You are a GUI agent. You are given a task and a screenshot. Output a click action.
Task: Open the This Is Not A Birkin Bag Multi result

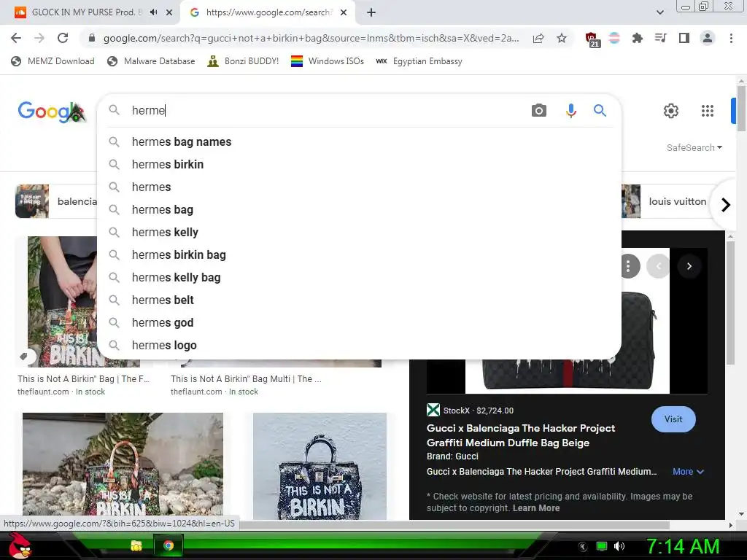click(x=246, y=379)
